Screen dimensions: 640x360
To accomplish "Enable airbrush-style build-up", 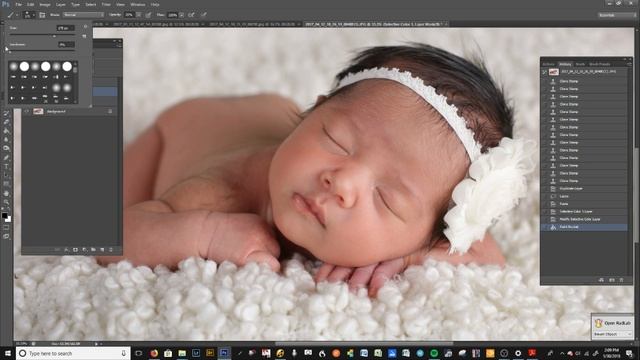I will pyautogui.click(x=191, y=15).
